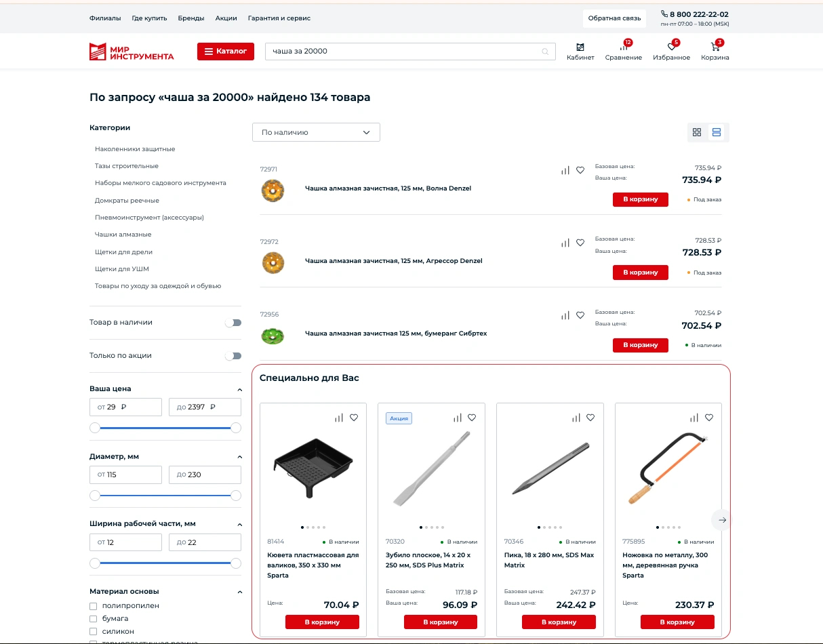Screen dimensions: 823x644
Task: Call the 8 800 222-22-02 phone icon
Action: tap(664, 14)
